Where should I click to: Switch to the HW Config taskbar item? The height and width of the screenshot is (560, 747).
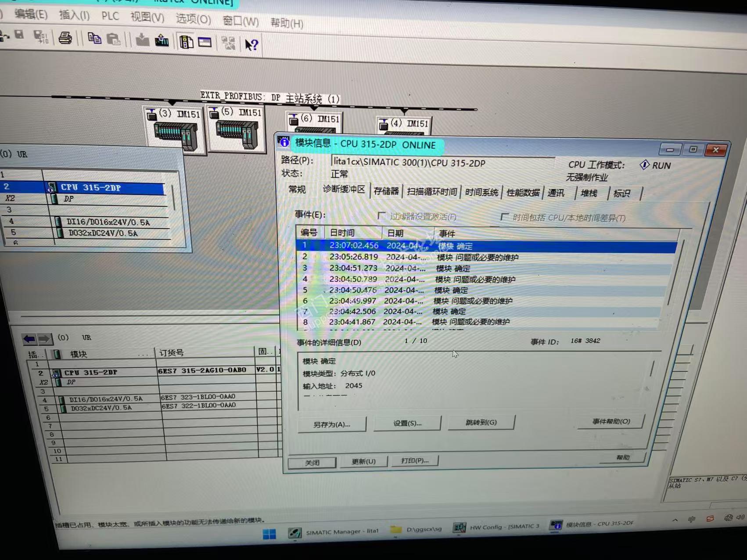tap(497, 527)
